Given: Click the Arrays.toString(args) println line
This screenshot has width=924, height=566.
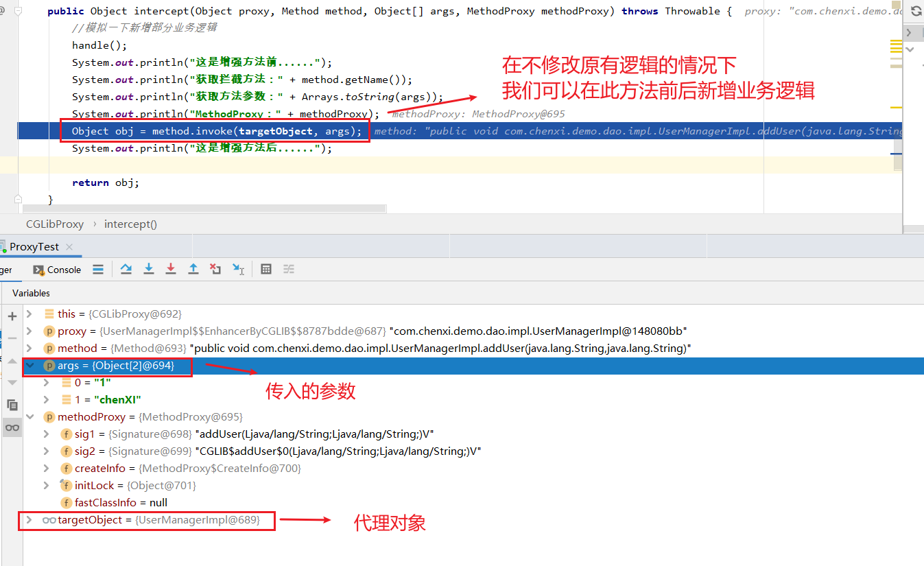Looking at the screenshot, I should click(x=257, y=97).
